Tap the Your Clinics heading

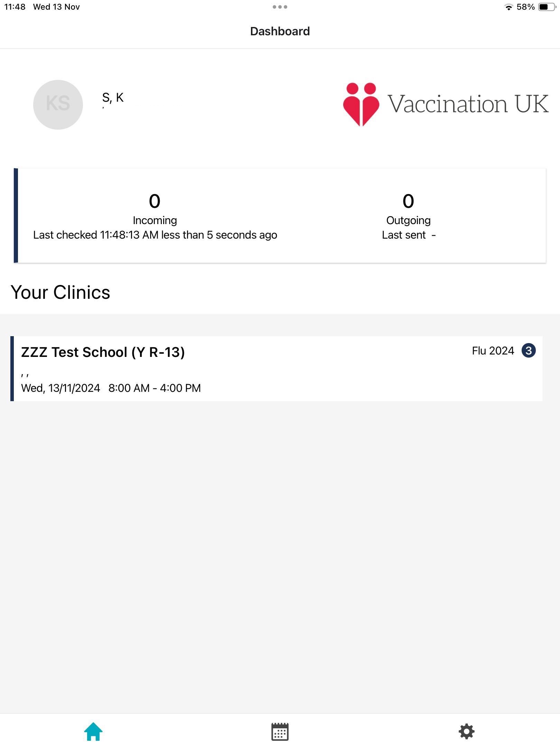[x=60, y=292]
